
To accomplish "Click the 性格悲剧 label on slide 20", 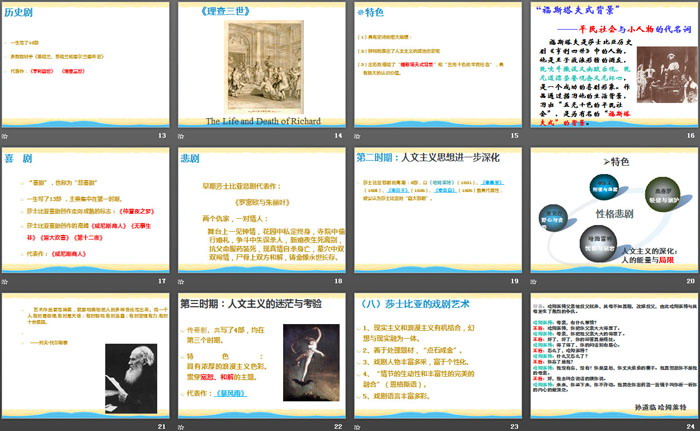I will point(614,214).
